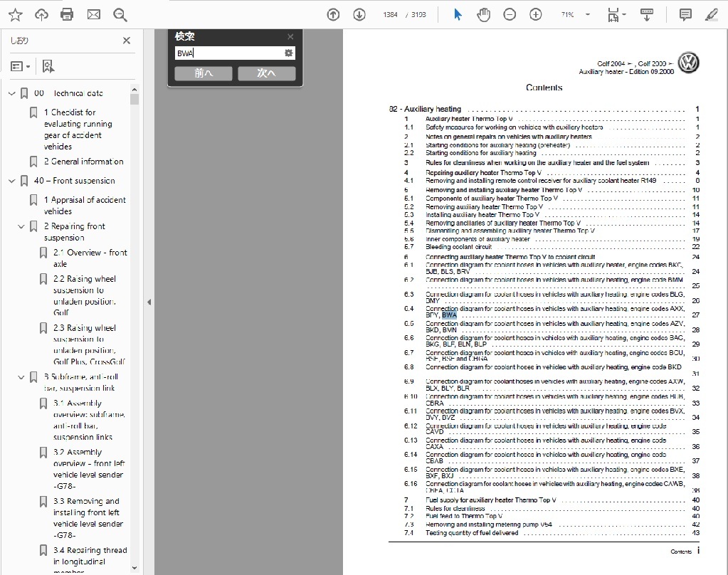Click the bookmark panel scroll down arrow

click(x=134, y=568)
